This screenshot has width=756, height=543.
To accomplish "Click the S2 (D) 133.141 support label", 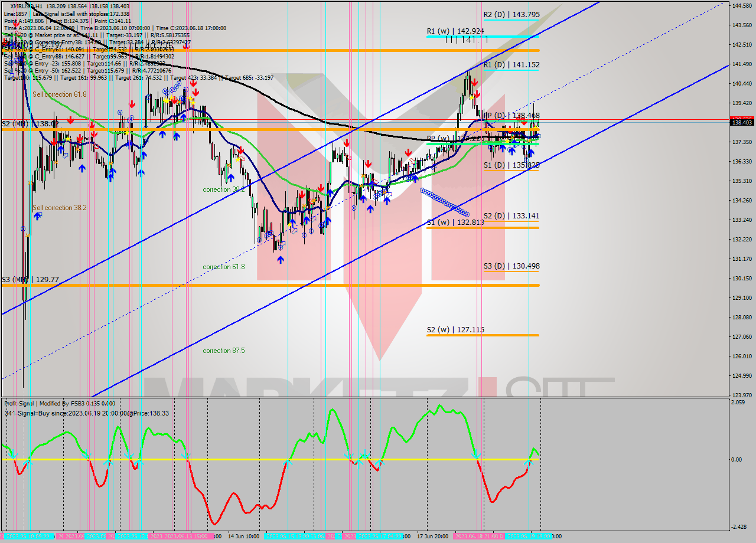I will [511, 216].
